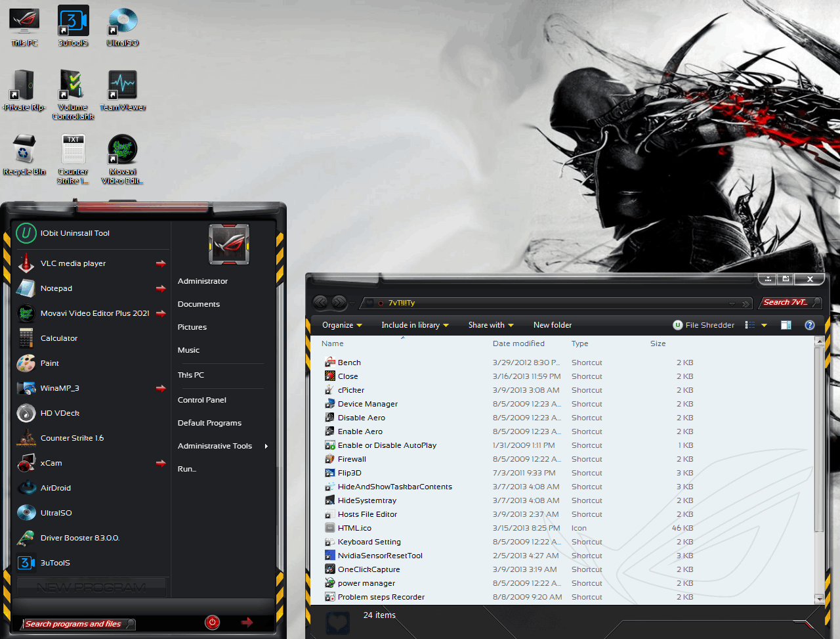Click the user account picture in start menu
The width and height of the screenshot is (840, 639).
[228, 244]
